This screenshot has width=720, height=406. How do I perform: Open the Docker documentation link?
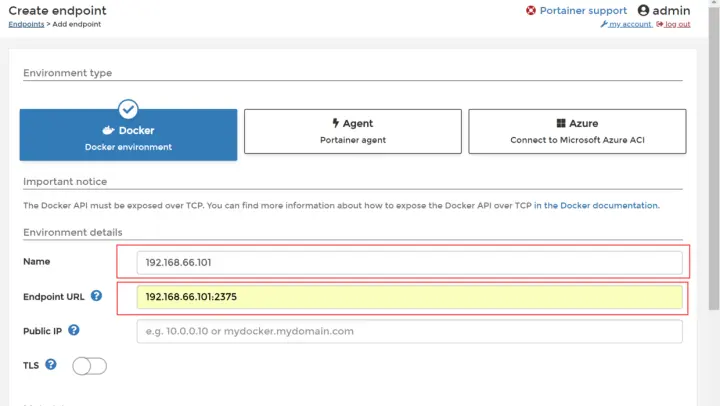coord(596,205)
